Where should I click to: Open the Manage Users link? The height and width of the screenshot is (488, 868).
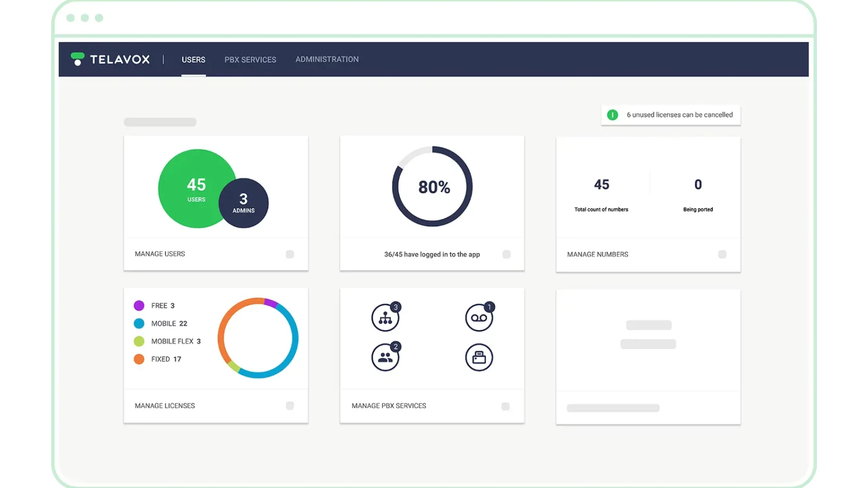tap(160, 254)
